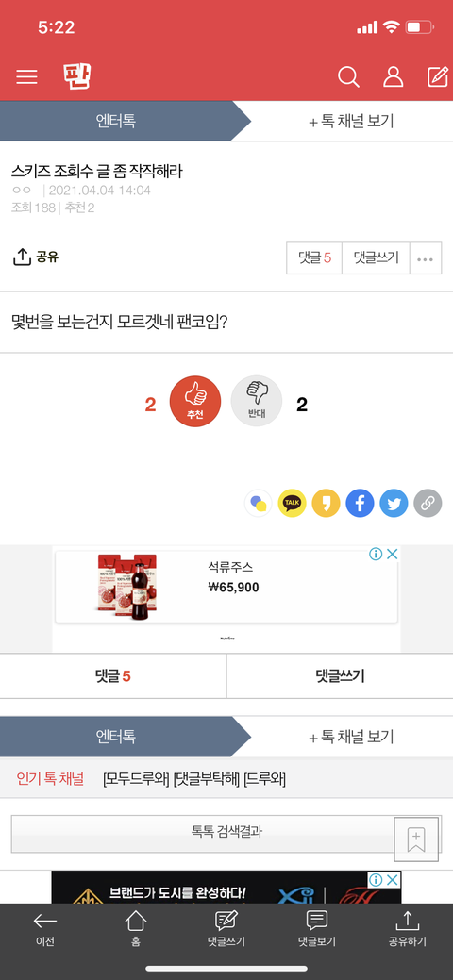Expand 톡 채널 보기 at top
453x980 pixels.
pyautogui.click(x=352, y=122)
